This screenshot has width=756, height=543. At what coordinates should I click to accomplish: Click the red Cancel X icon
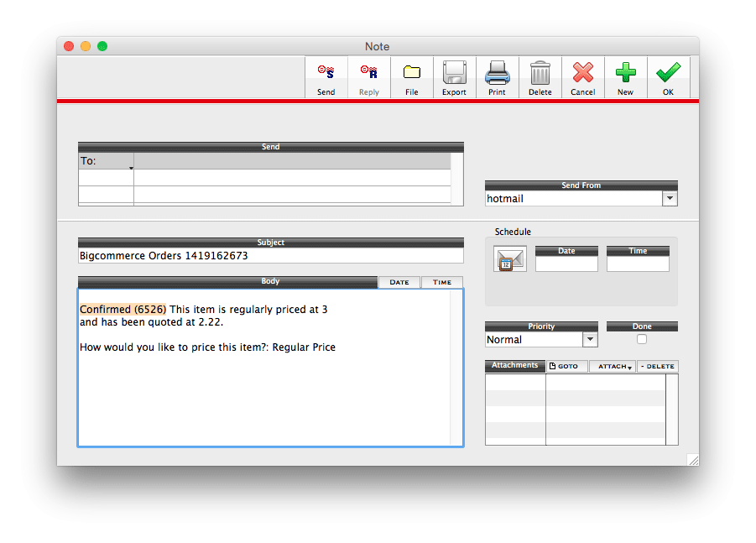tap(583, 73)
